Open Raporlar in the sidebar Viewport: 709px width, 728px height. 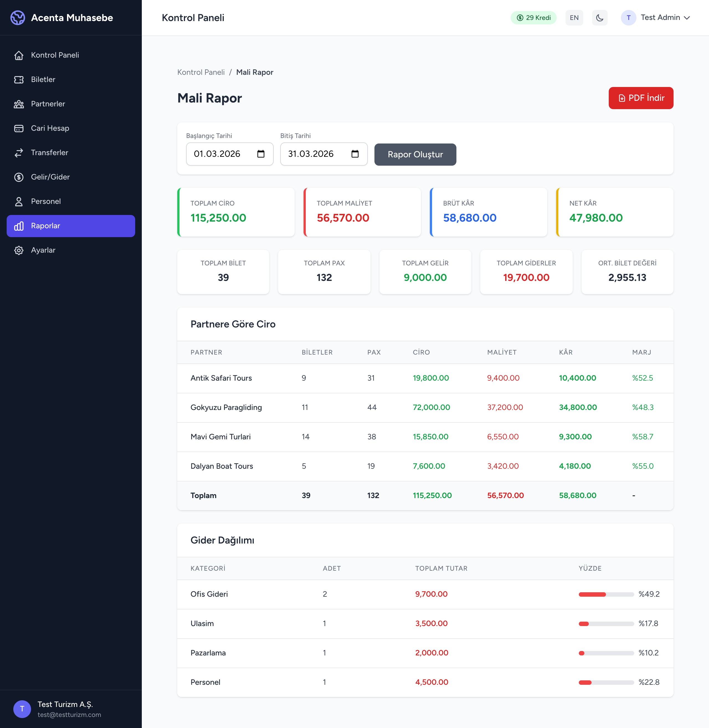[x=71, y=226]
